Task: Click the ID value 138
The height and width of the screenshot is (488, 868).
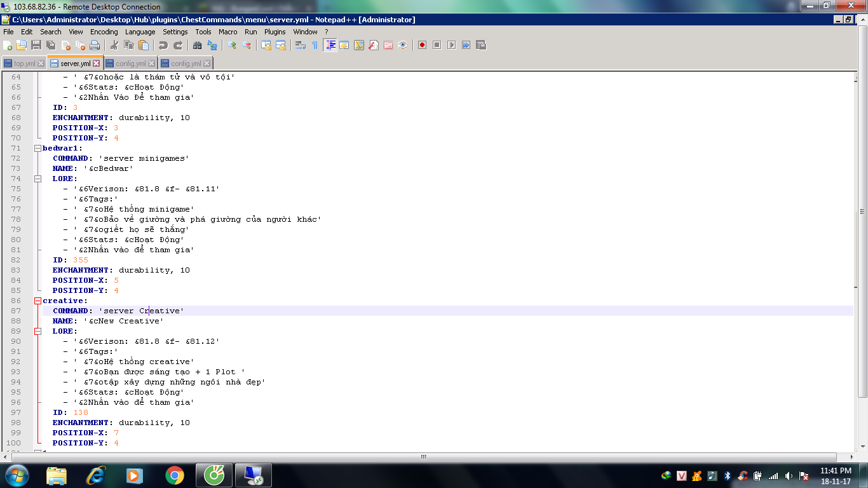Action: (x=81, y=412)
